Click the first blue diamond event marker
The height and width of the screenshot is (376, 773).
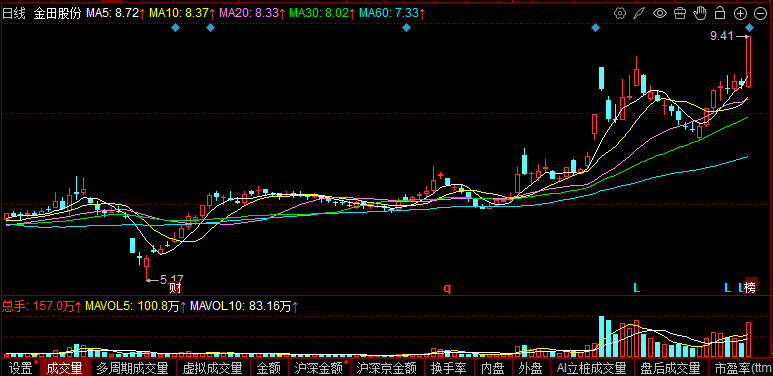[x=176, y=28]
